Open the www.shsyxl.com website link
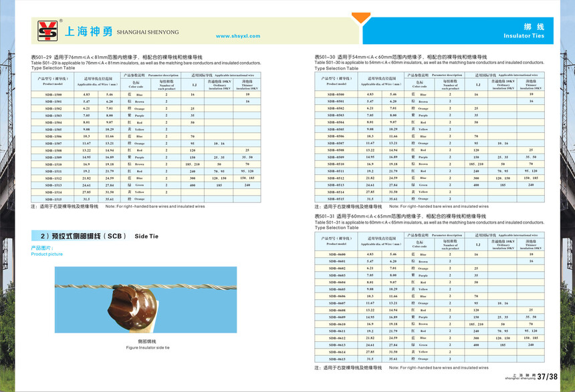Screen dimensions: 575x392 coord(238,36)
